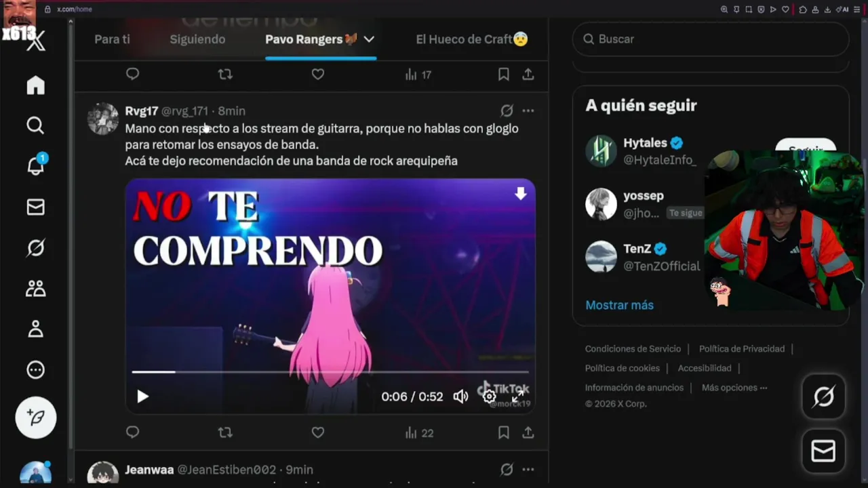
Task: Open three-dot menu on Rvg17's post
Action: click(x=528, y=110)
